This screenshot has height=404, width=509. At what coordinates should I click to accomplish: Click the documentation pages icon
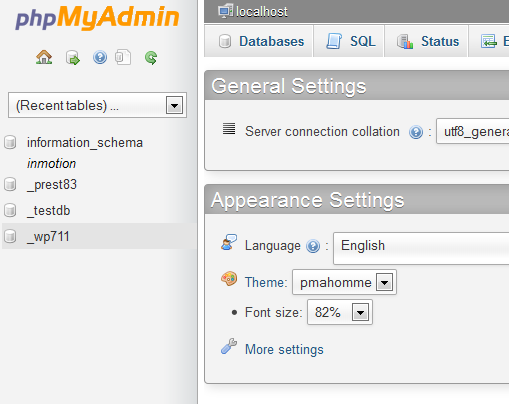(x=123, y=57)
